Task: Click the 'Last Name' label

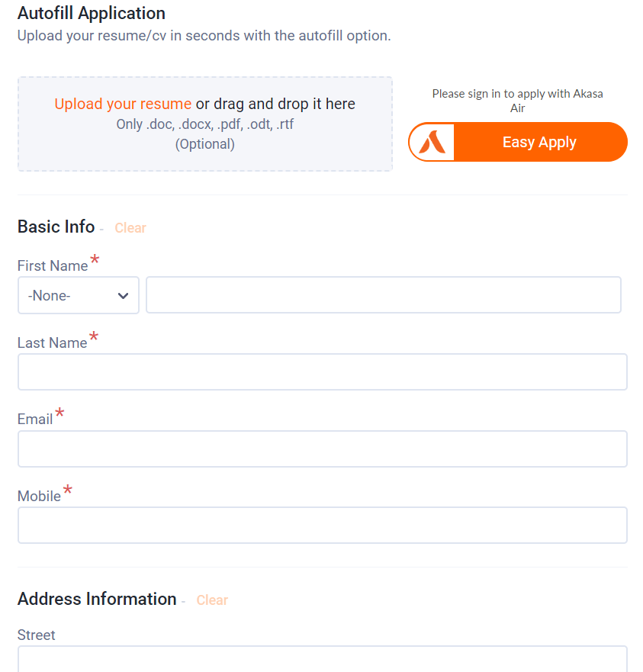Action: [x=53, y=343]
